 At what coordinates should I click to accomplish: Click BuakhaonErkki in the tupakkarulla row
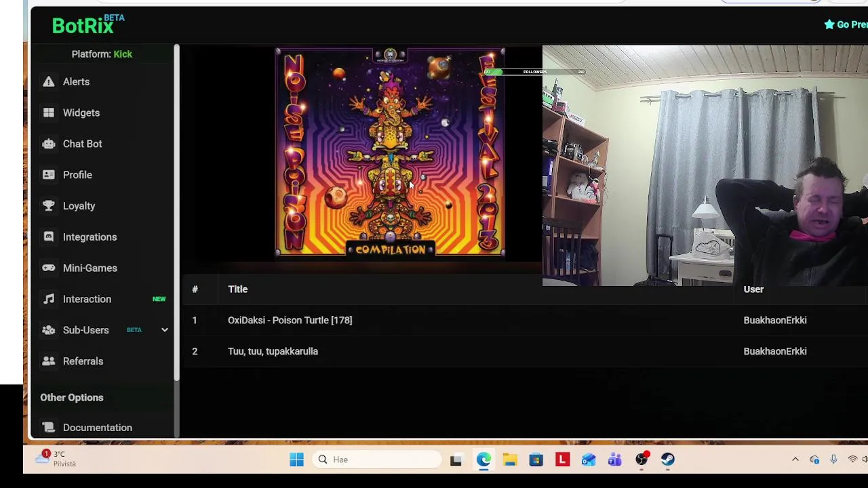(775, 351)
